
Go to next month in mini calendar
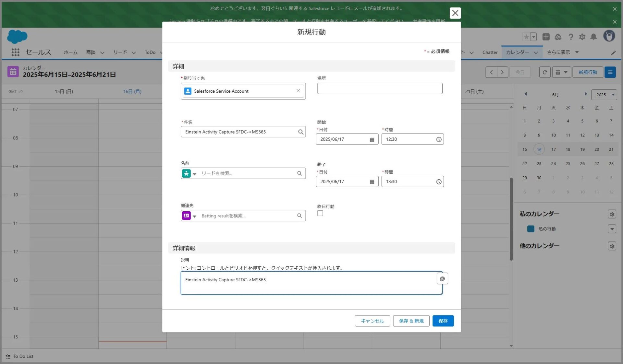585,94
